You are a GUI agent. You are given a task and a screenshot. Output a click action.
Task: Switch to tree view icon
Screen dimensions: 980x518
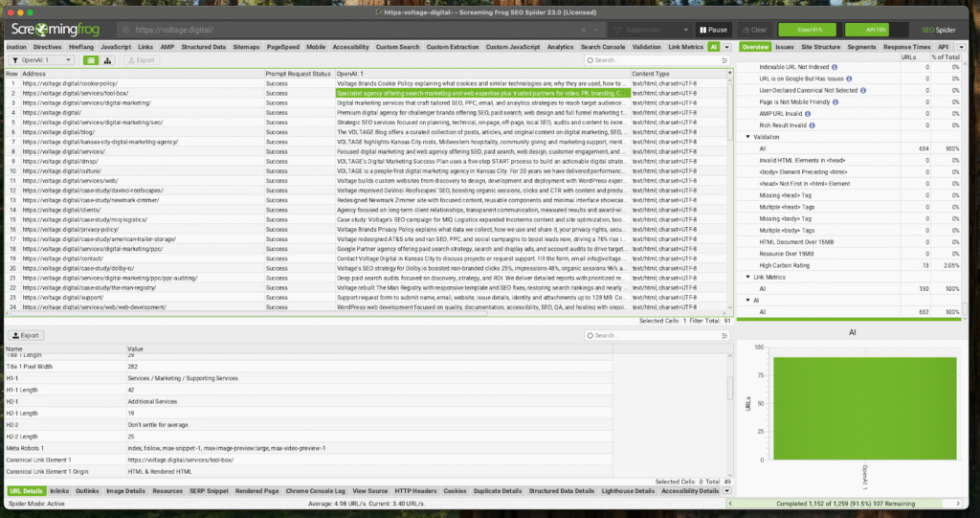pyautogui.click(x=106, y=60)
